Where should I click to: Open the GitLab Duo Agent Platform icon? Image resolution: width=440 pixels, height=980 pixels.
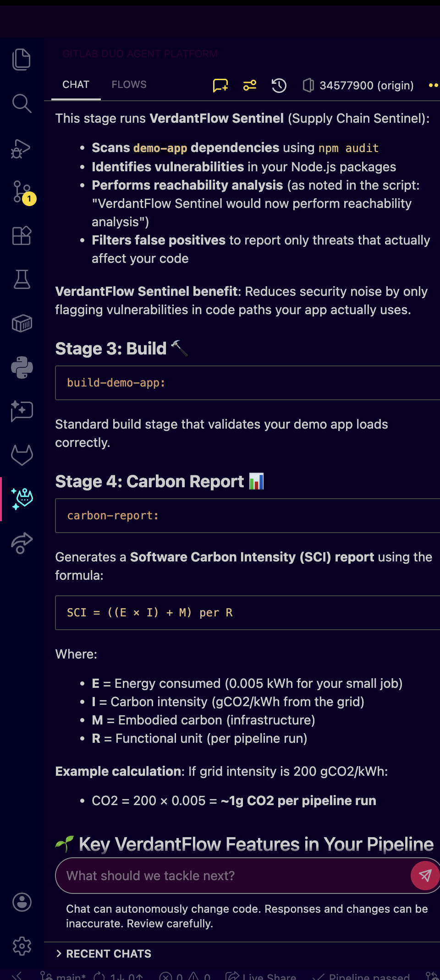[22, 499]
